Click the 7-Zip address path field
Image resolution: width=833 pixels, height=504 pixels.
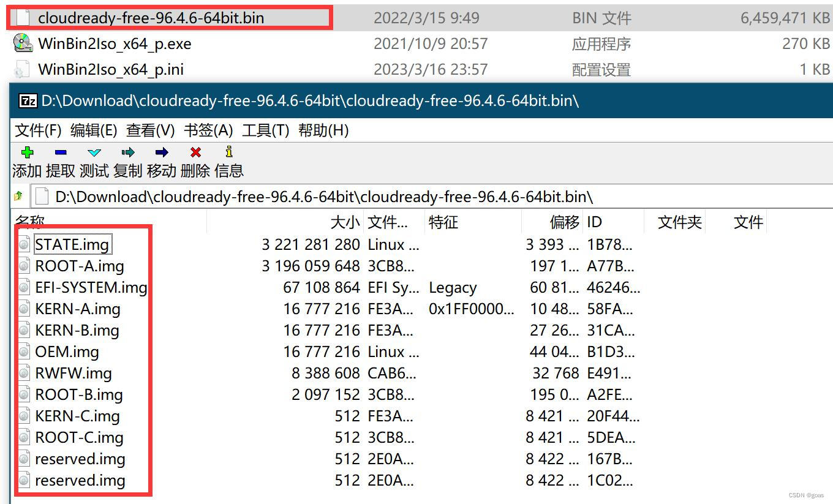point(431,197)
